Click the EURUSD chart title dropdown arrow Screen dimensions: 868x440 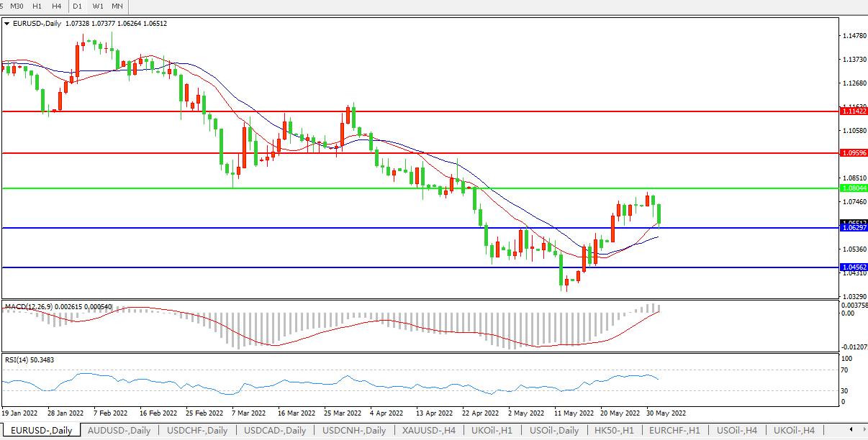click(x=7, y=24)
